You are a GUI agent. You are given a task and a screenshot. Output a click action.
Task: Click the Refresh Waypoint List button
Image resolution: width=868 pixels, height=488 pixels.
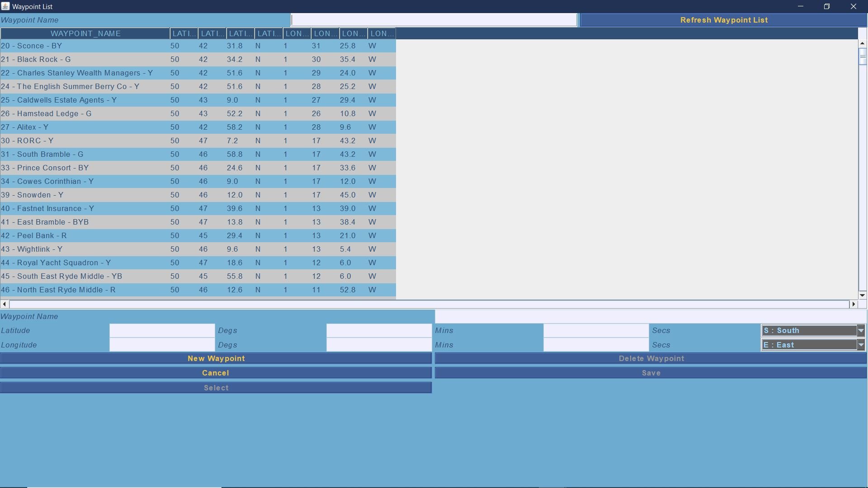(x=723, y=20)
